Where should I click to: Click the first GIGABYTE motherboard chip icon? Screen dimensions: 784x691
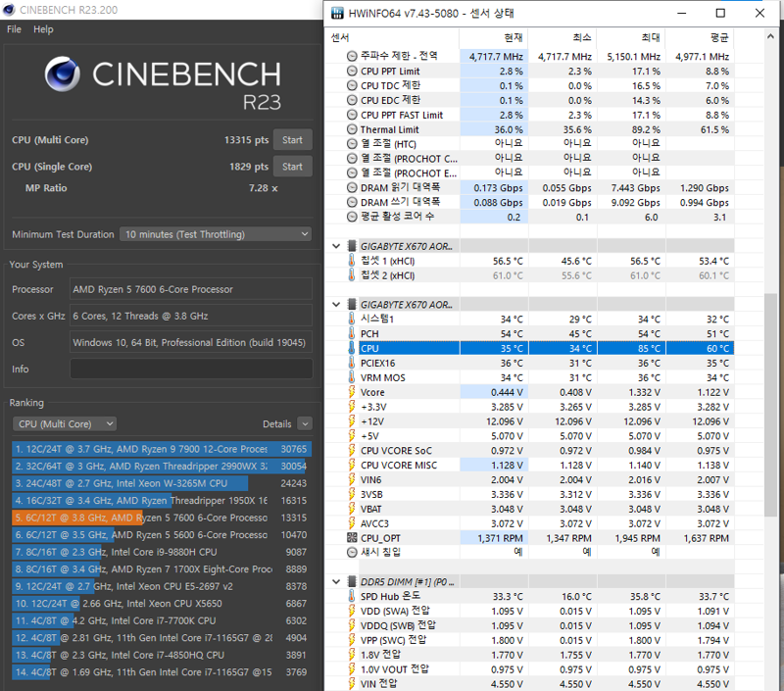tap(352, 246)
